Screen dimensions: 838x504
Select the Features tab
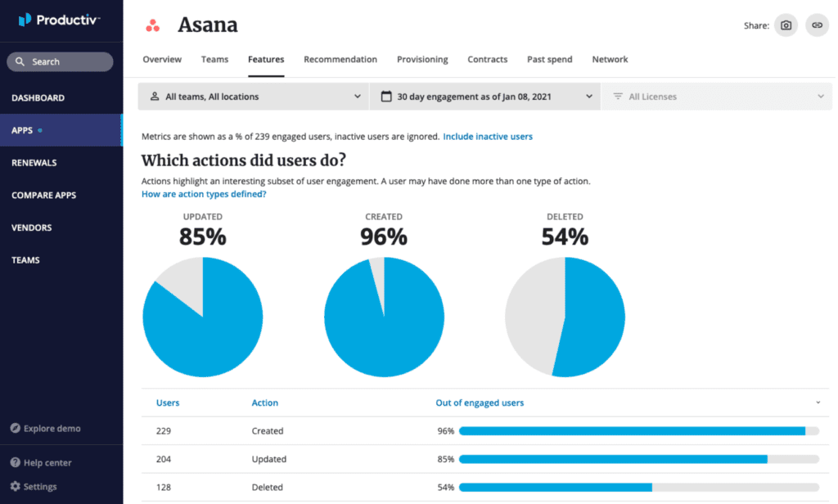tap(266, 60)
